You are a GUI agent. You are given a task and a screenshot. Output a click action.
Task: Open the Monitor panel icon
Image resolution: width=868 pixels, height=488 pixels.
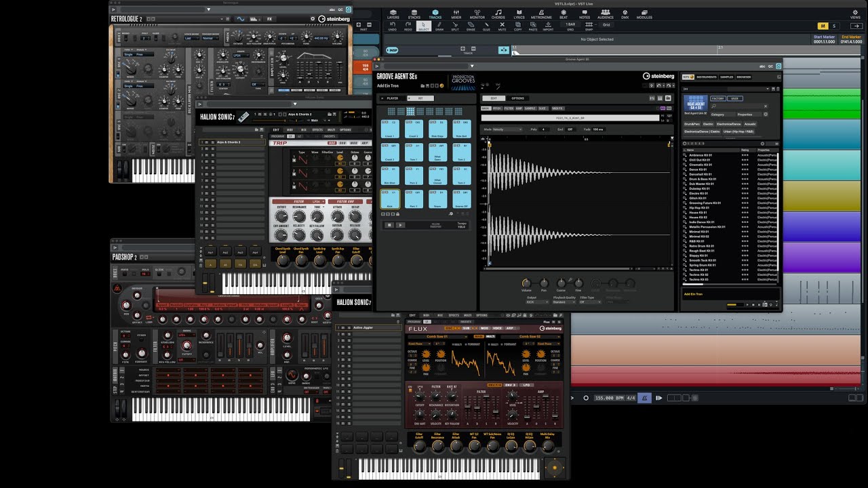tap(477, 14)
